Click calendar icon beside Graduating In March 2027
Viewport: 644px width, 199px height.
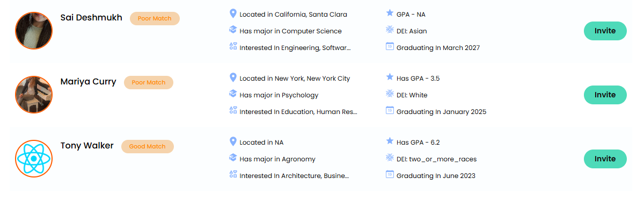tap(390, 46)
